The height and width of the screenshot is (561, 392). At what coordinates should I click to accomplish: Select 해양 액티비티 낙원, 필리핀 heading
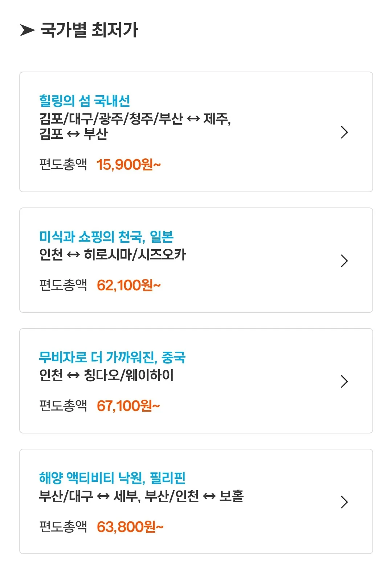112,478
